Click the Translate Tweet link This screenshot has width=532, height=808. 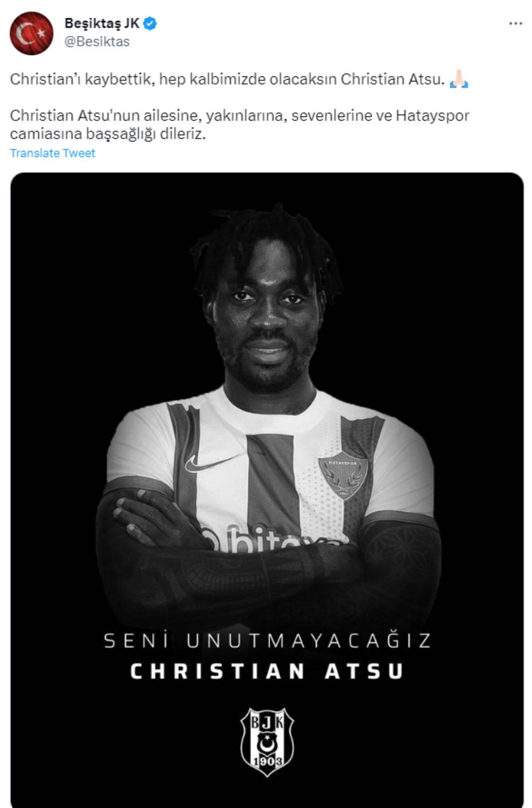click(52, 153)
